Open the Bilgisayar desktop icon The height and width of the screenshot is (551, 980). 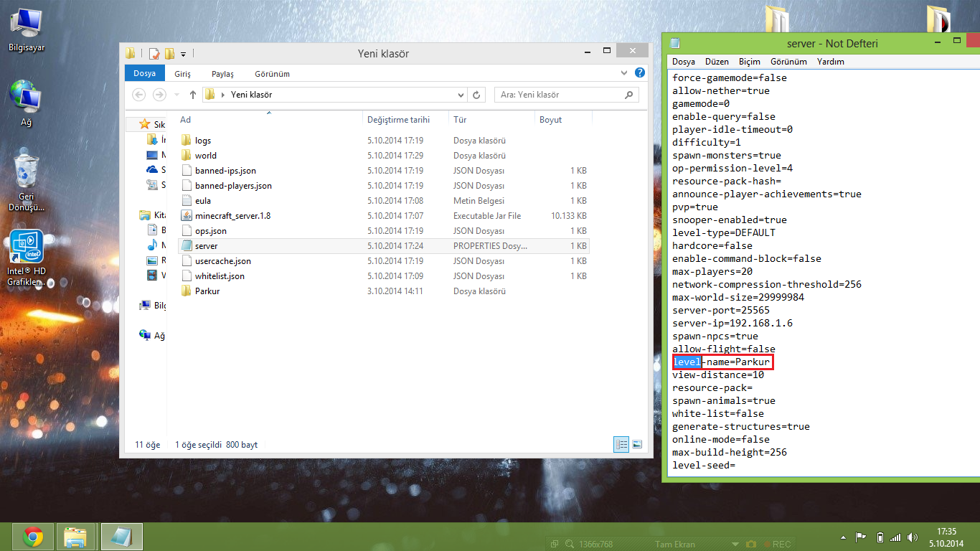[x=27, y=30]
